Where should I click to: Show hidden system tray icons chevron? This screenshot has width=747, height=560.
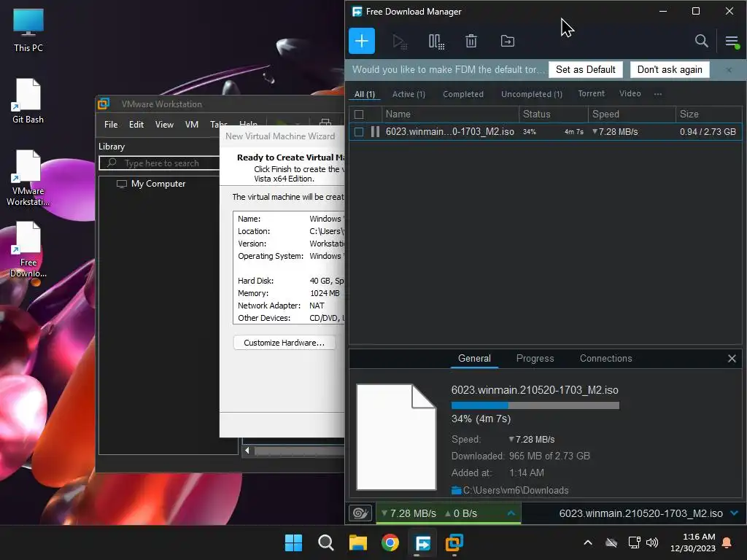click(588, 542)
